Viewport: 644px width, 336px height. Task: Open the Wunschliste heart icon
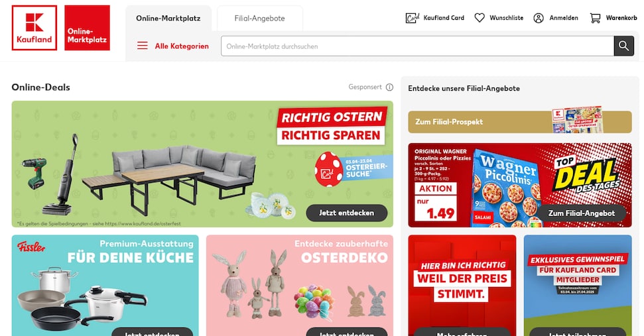pos(480,18)
